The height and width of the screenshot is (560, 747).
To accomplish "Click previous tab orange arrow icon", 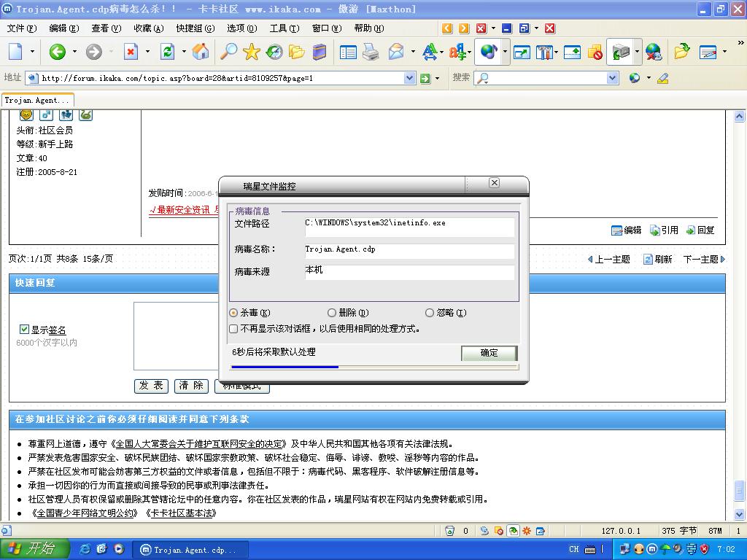I will [x=447, y=28].
